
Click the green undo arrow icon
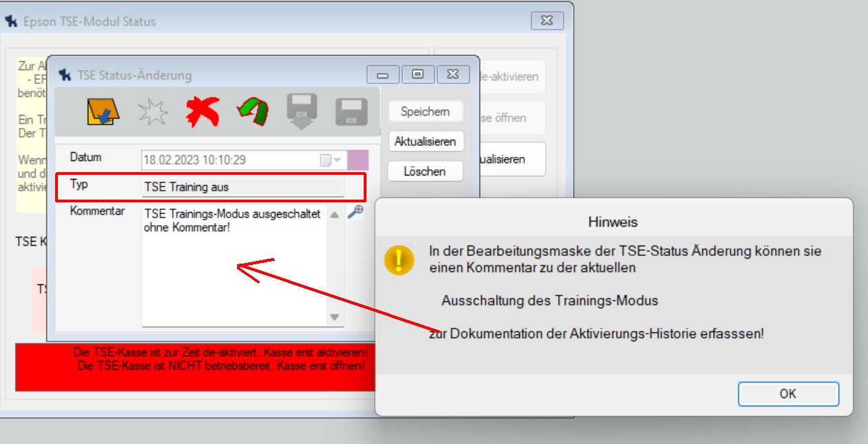coord(252,112)
